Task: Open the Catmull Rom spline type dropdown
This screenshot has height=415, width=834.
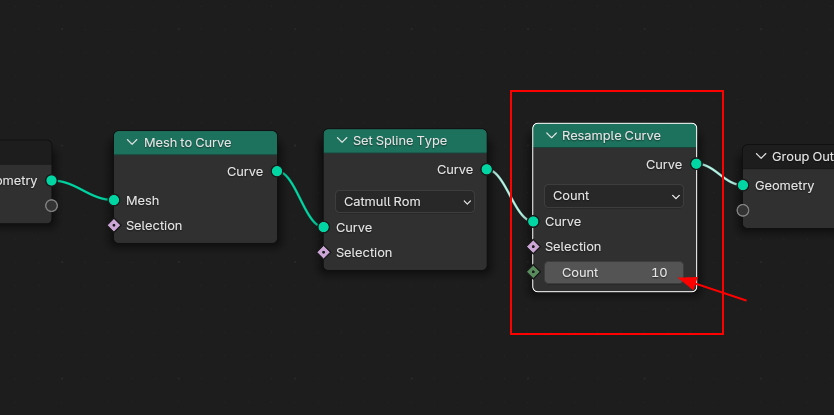Action: pyautogui.click(x=405, y=202)
